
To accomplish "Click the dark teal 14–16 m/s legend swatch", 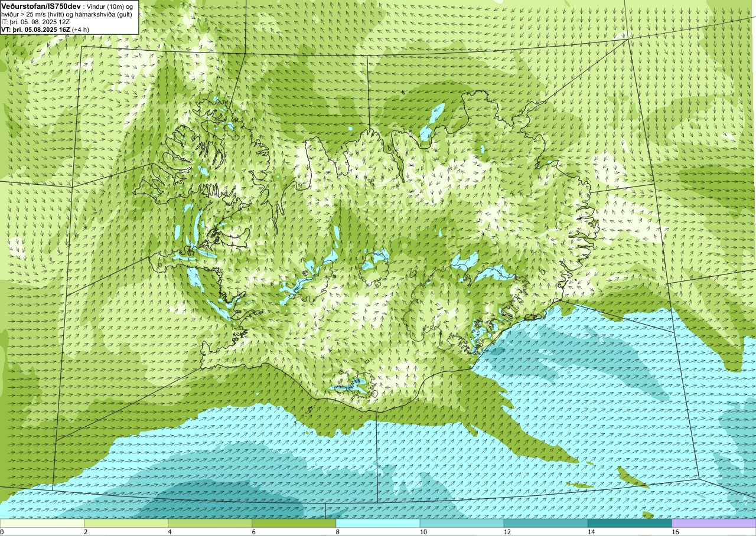I will (630, 523).
